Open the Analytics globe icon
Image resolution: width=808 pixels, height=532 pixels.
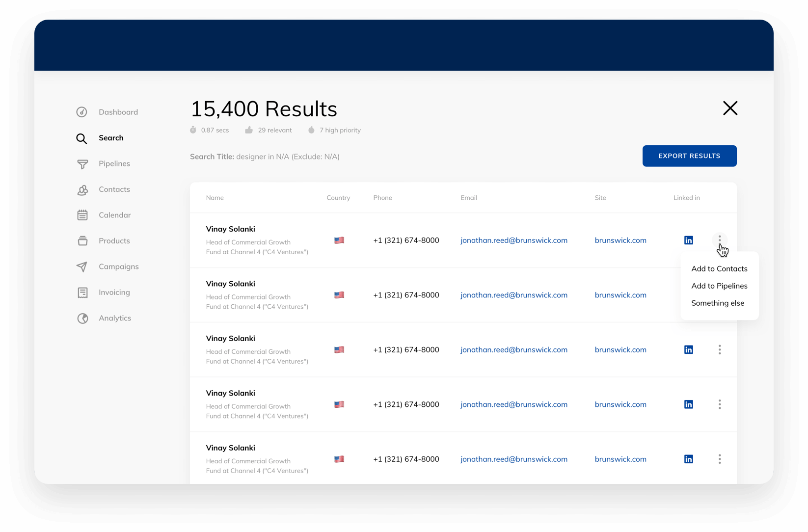82,318
